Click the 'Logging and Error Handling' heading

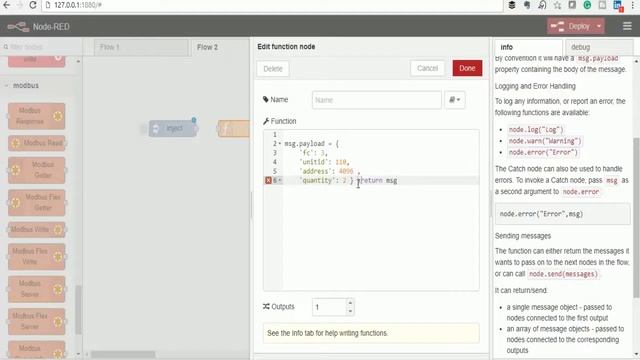pyautogui.click(x=535, y=86)
